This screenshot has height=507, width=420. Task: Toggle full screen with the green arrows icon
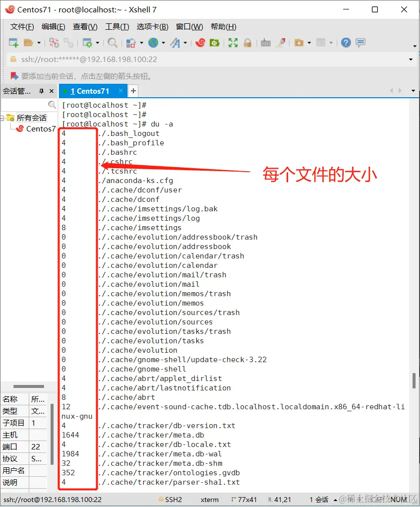click(233, 42)
